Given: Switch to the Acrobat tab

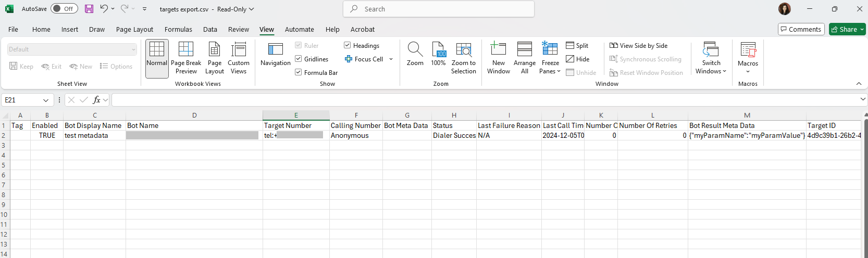Looking at the screenshot, I should tap(363, 30).
